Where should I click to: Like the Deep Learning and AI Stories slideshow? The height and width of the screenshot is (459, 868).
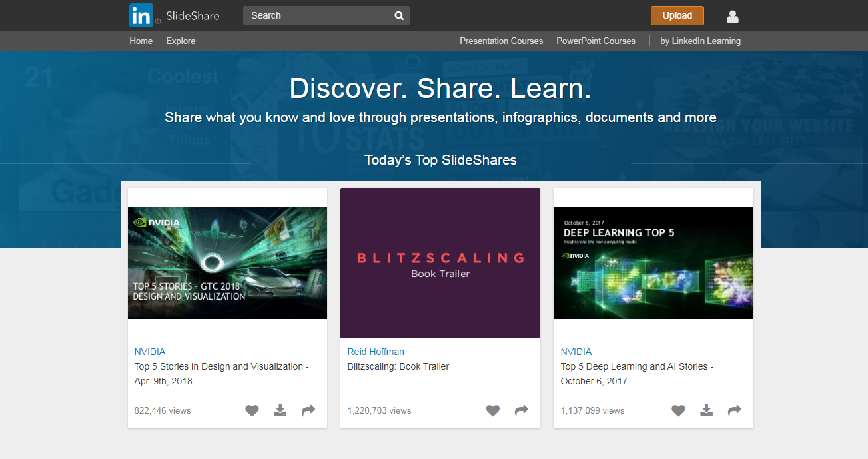coord(678,411)
